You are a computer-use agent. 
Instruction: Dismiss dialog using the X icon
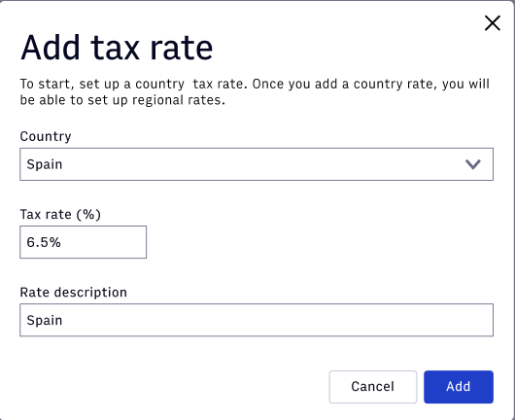pyautogui.click(x=493, y=23)
